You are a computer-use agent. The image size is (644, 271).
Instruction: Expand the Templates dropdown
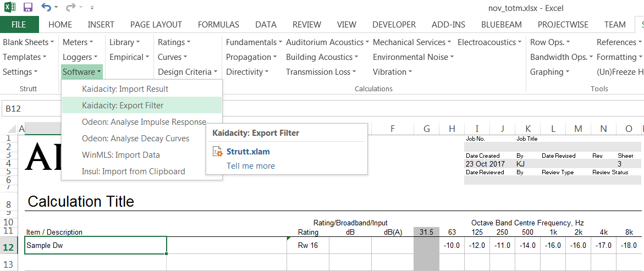[25, 57]
